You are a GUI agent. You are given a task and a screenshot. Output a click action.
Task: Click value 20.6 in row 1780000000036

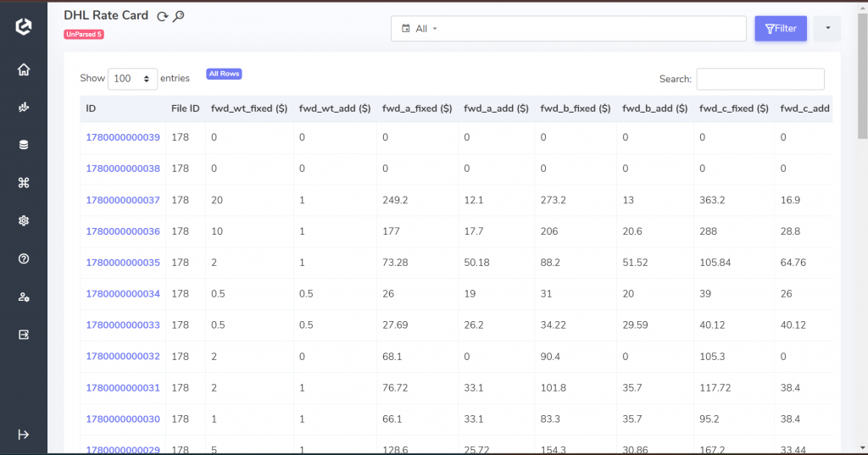click(x=632, y=231)
